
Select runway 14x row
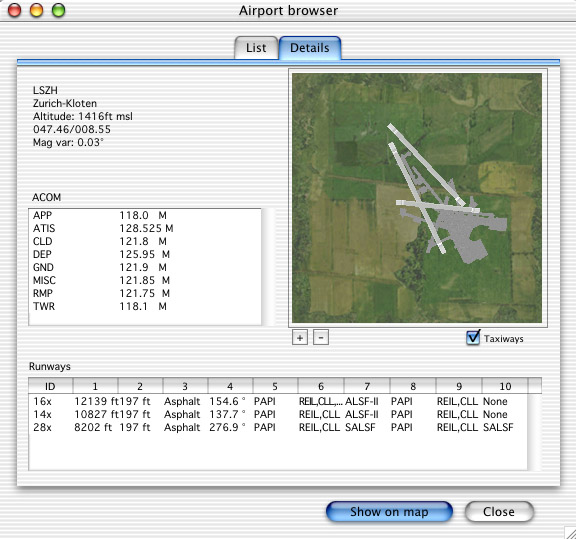tap(278, 414)
